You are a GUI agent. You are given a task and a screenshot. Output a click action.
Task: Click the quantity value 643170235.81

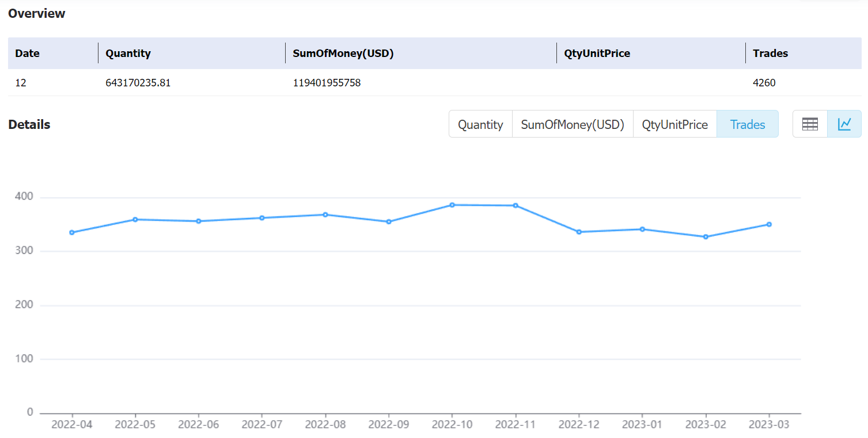[x=138, y=83]
